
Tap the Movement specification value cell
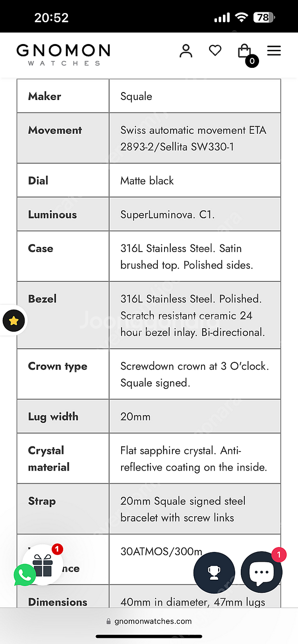[x=195, y=138]
